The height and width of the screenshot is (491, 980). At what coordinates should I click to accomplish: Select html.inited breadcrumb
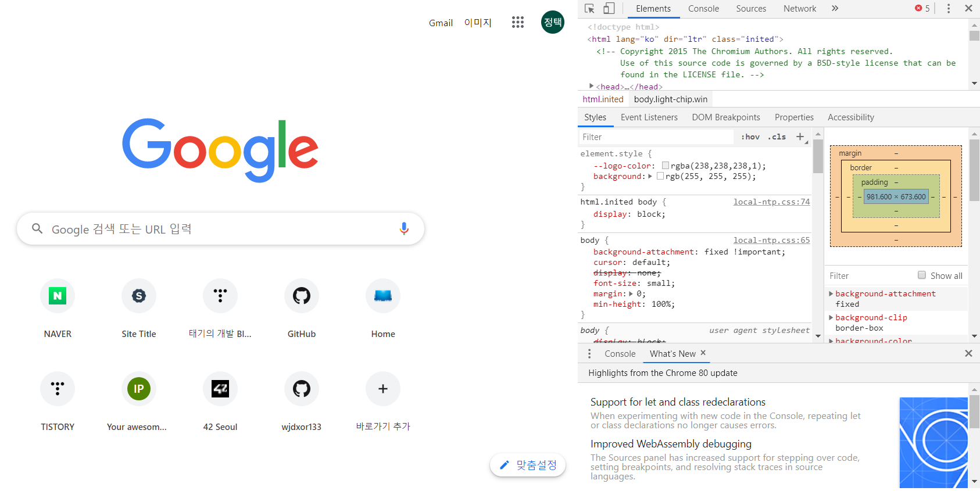(x=603, y=99)
